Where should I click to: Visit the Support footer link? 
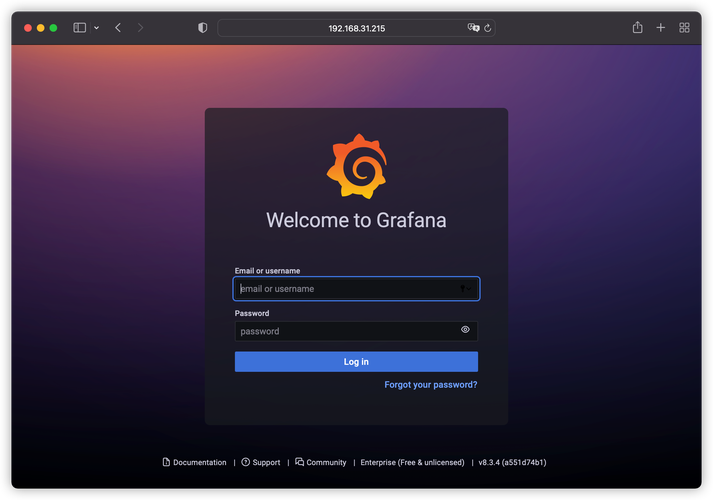pyautogui.click(x=261, y=463)
